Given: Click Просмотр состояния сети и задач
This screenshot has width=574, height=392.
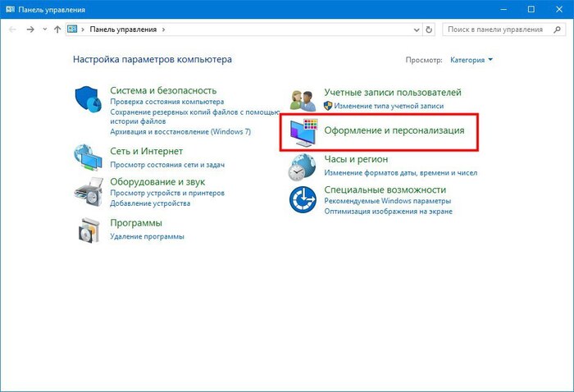Looking at the screenshot, I should (167, 165).
